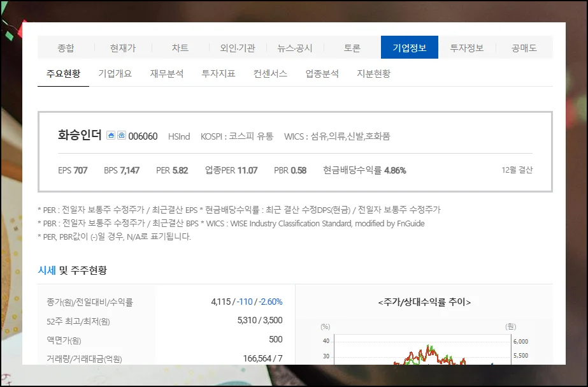Open the 투자지표 subtab
This screenshot has height=387, width=588.
click(x=218, y=73)
